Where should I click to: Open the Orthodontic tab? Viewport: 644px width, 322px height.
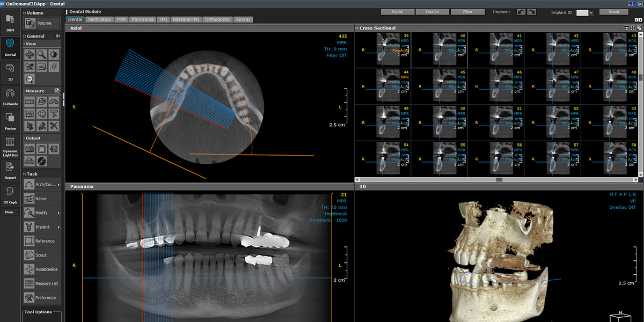217,19
